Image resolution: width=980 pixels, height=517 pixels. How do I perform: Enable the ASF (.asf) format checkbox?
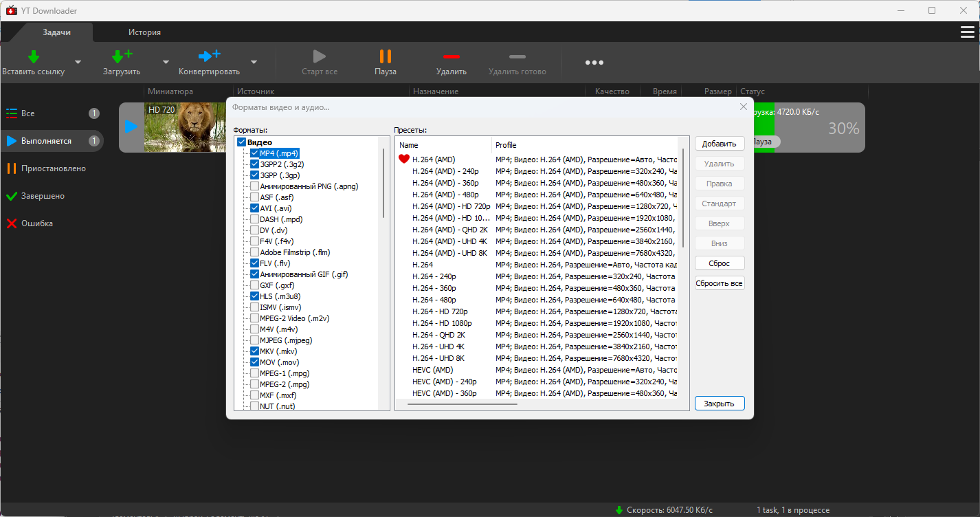(x=255, y=197)
